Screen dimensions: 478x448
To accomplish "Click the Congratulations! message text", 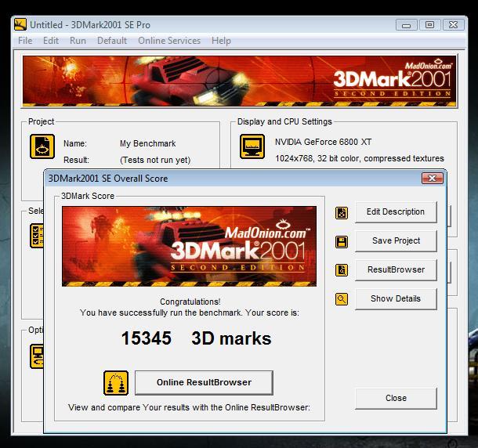I will click(x=190, y=302).
